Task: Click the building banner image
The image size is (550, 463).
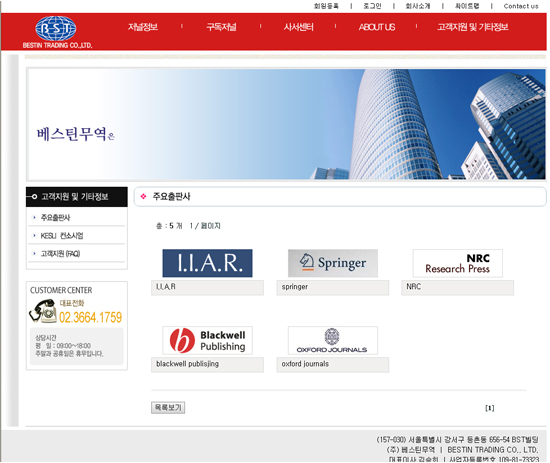Action: (287, 124)
